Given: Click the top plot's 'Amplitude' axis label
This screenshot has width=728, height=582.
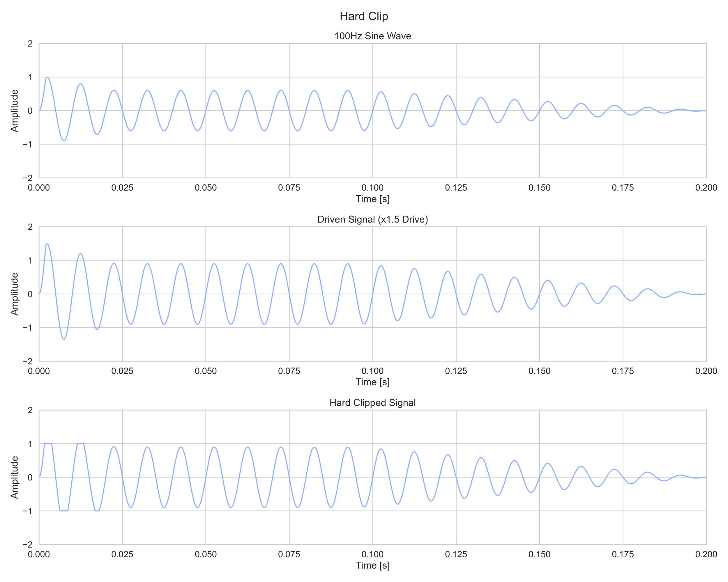Looking at the screenshot, I should pos(15,111).
